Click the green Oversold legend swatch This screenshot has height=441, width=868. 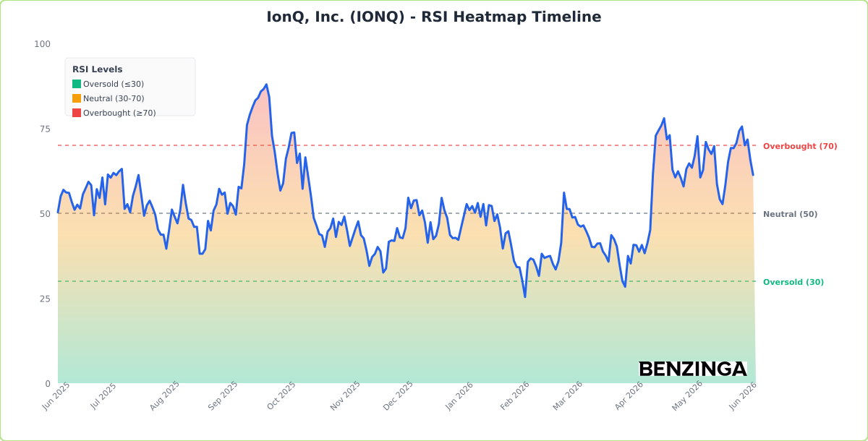[77, 84]
